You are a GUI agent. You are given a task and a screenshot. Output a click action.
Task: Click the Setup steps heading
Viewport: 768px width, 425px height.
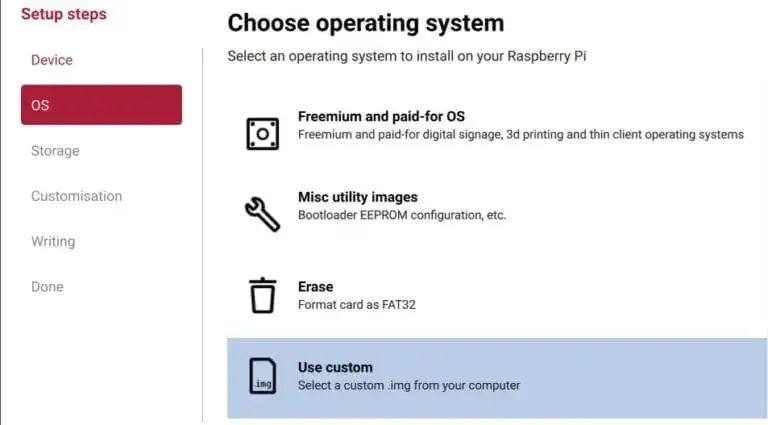coord(64,14)
